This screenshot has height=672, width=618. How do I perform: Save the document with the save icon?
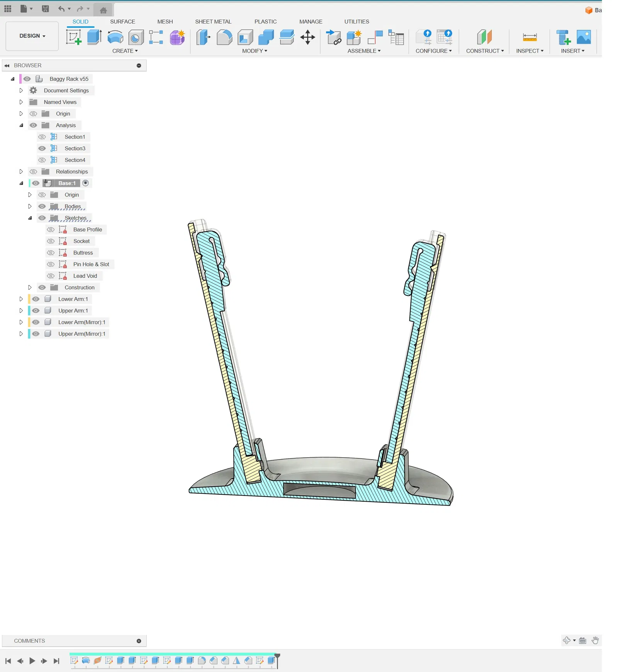(x=45, y=8)
